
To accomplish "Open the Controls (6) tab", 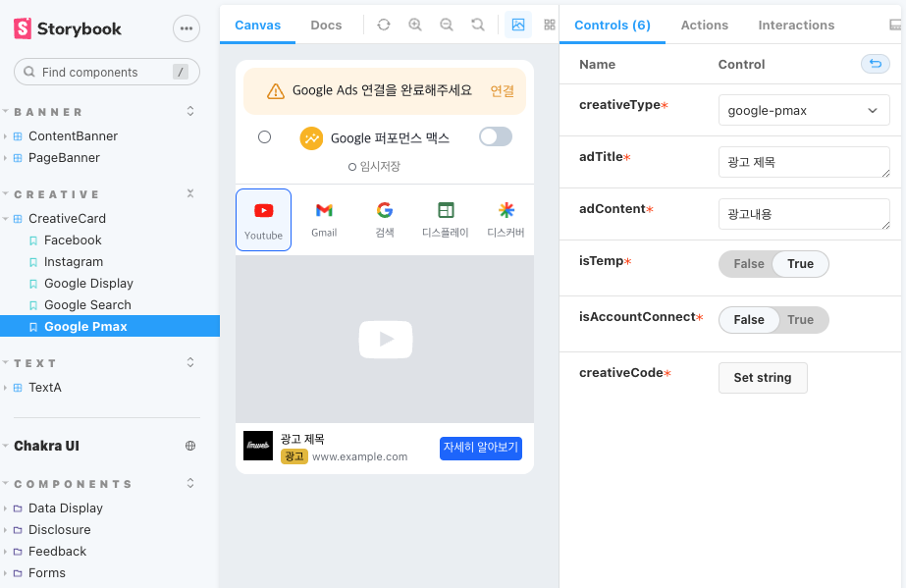I will coord(612,25).
